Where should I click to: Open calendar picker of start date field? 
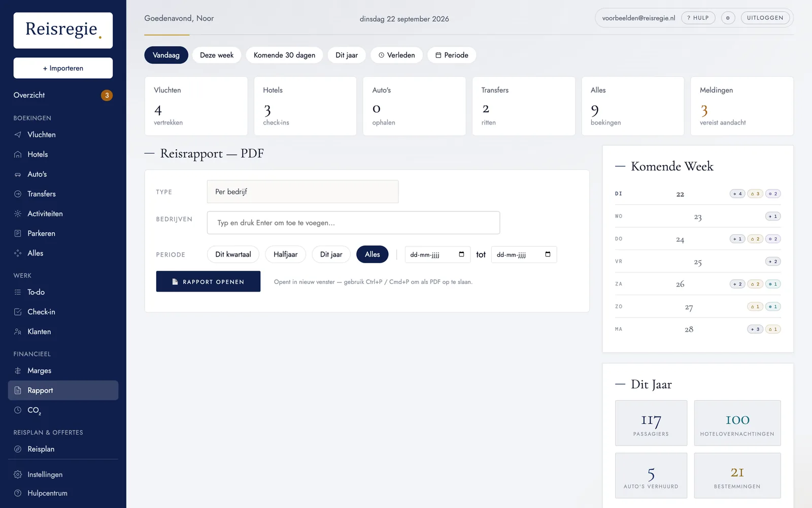(461, 255)
